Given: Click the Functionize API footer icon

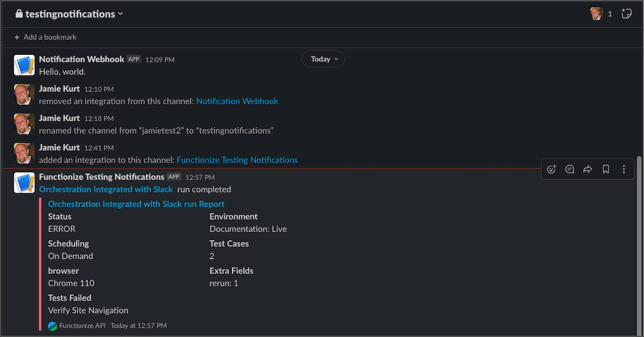Looking at the screenshot, I should pos(52,326).
